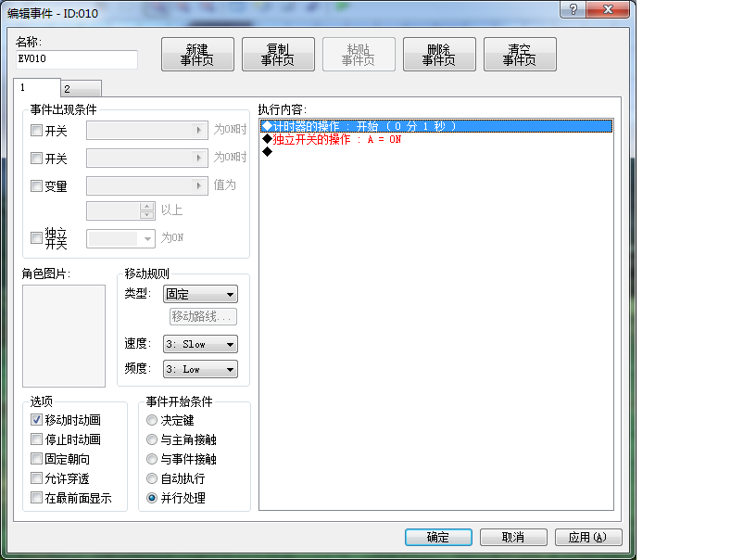Viewport: 756px width, 560px height.
Task: Switch to event page tab 2
Action: 81,89
